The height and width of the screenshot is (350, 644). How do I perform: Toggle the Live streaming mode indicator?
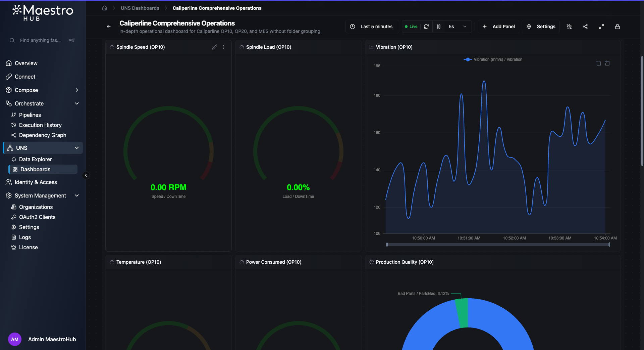click(411, 27)
